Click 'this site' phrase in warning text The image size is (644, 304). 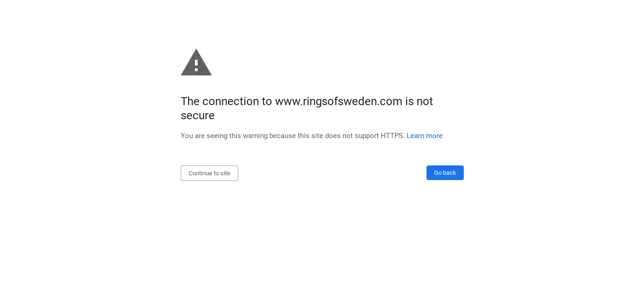click(310, 136)
